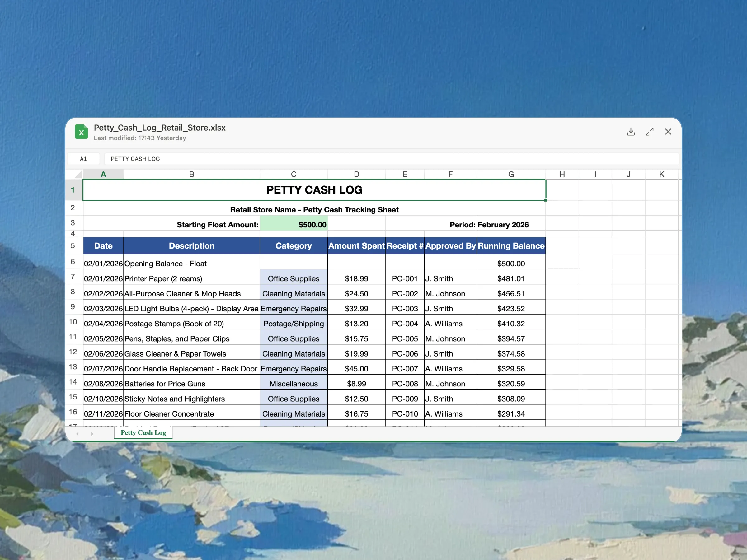This screenshot has width=747, height=560.
Task: Click the sheet scroll right arrow
Action: click(x=92, y=434)
